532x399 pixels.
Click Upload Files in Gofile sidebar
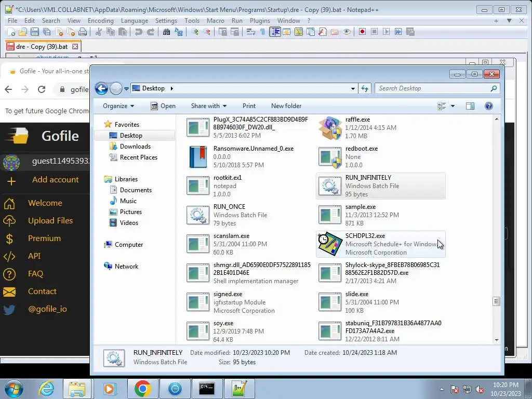click(50, 220)
